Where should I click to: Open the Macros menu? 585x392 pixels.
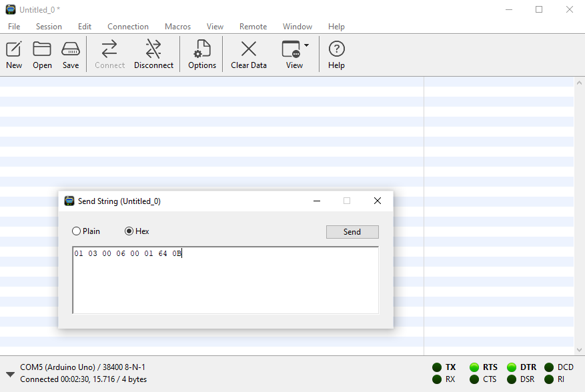(177, 27)
